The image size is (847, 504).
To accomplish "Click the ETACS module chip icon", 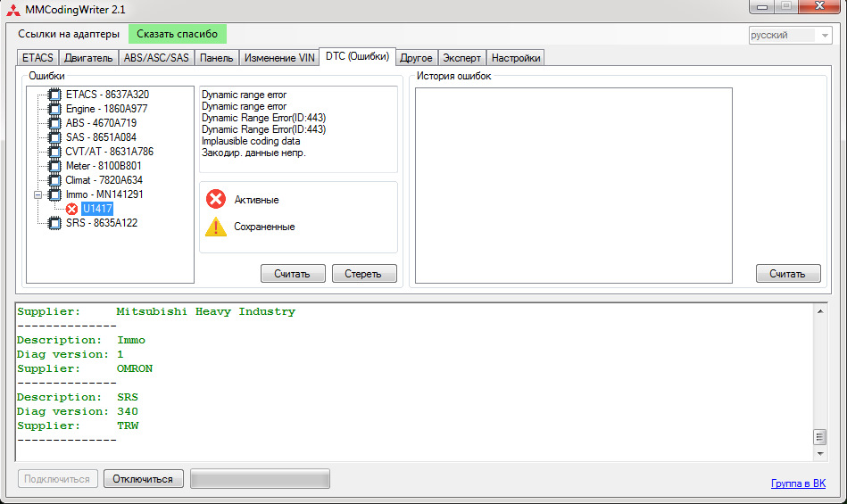I will pyautogui.click(x=54, y=95).
